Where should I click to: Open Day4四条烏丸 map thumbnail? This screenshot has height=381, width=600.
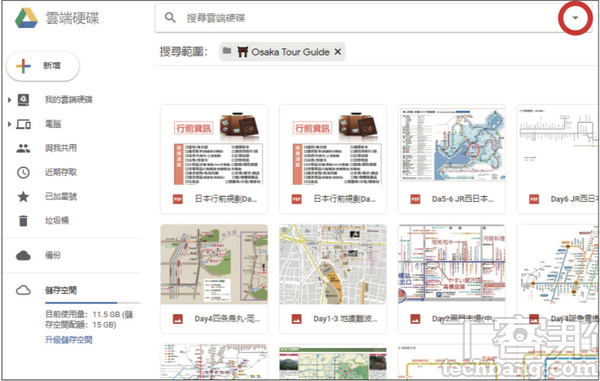tap(214, 264)
